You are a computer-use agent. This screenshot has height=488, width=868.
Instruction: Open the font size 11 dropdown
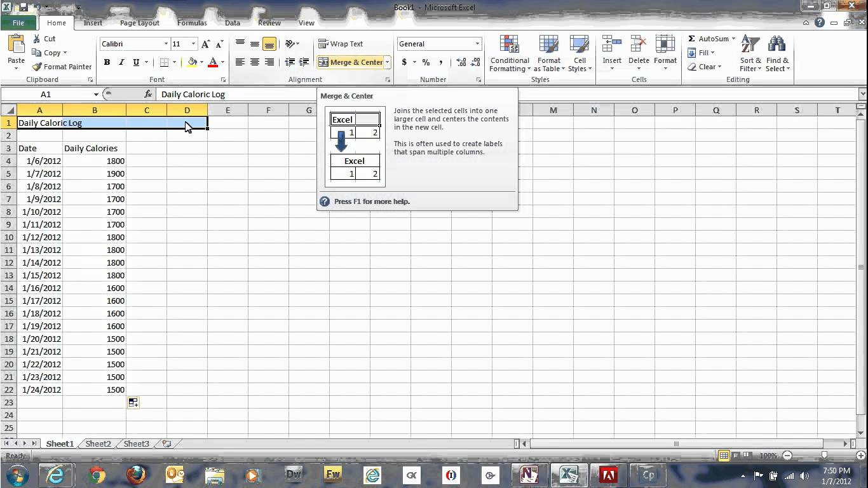193,44
